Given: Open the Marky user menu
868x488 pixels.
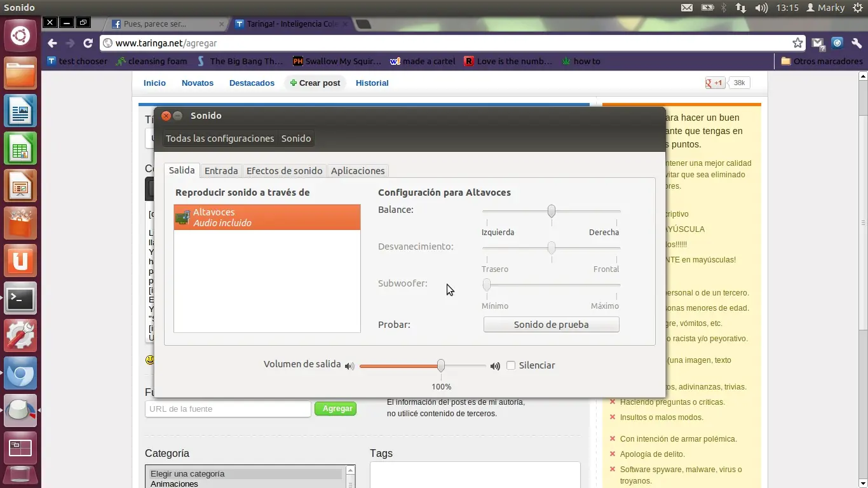Looking at the screenshot, I should coord(825,8).
